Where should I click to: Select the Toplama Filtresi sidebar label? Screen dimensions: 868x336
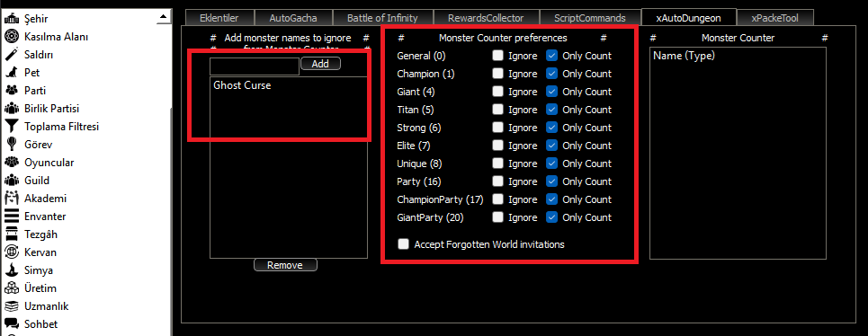[x=61, y=127]
